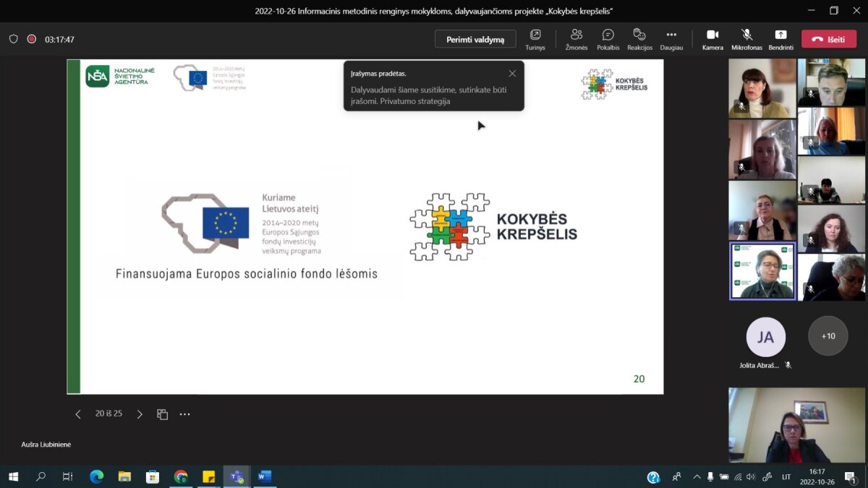Open the Windows notification center
This screenshot has width=868, height=488.
(851, 477)
